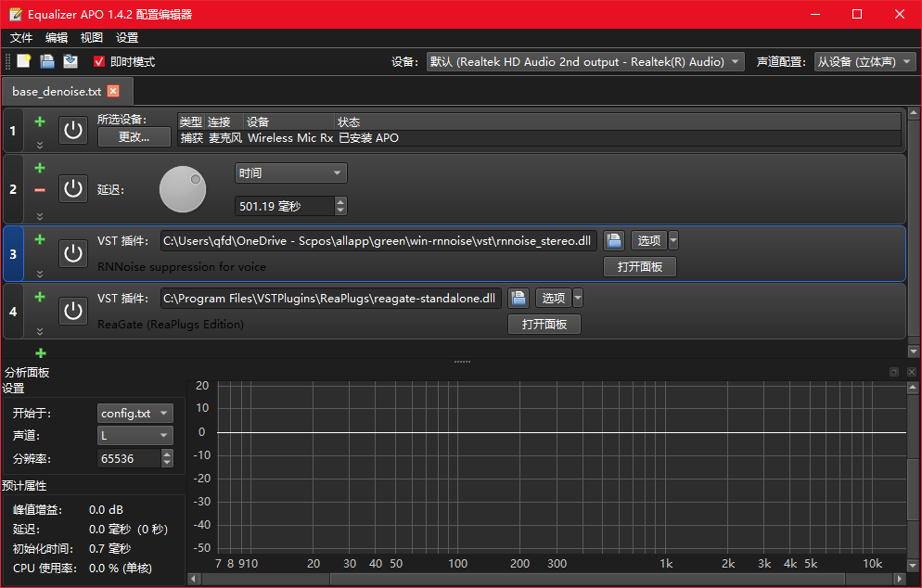
Task: Click graph horizontal scrollbar right arrow
Action: (x=899, y=579)
